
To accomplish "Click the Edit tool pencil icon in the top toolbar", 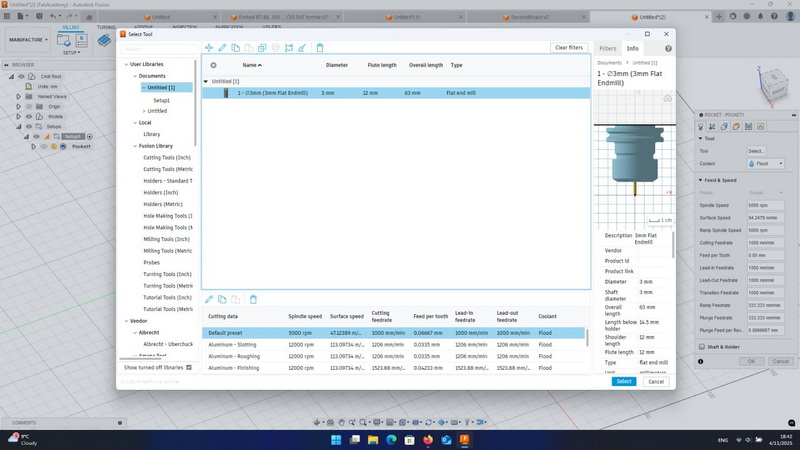I will pos(222,48).
